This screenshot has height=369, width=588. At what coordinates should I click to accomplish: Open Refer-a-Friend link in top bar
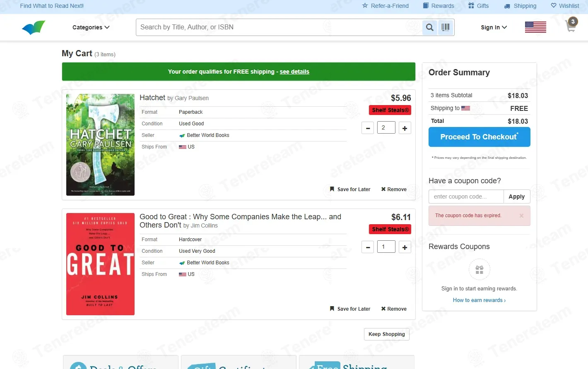(386, 6)
